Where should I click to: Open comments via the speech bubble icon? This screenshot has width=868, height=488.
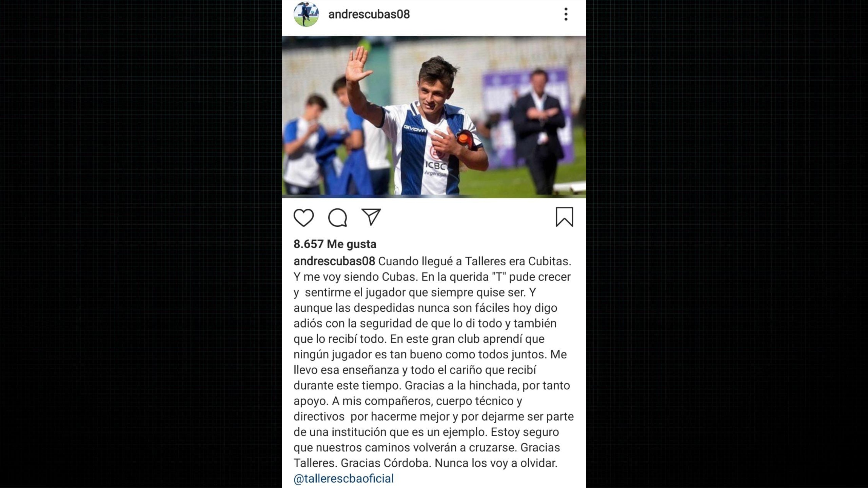point(337,217)
